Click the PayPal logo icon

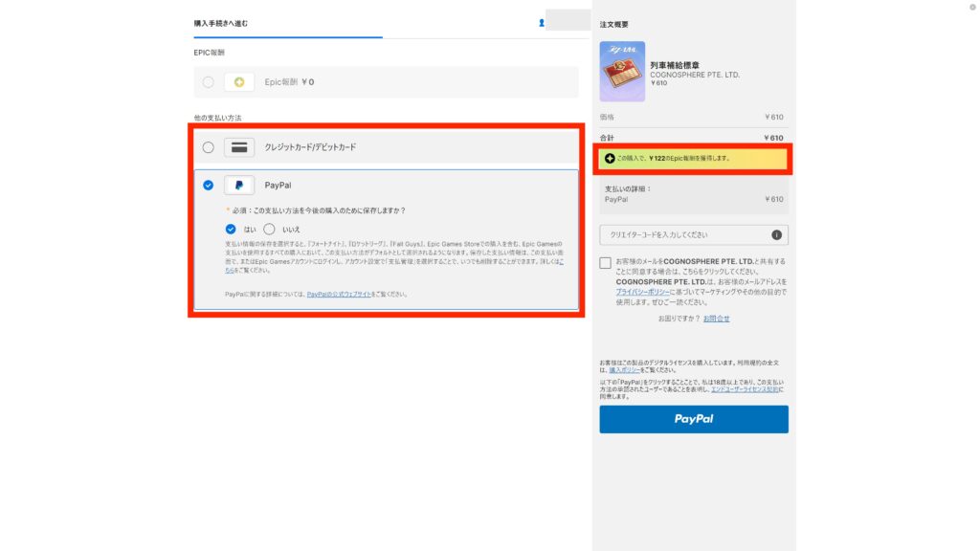239,185
